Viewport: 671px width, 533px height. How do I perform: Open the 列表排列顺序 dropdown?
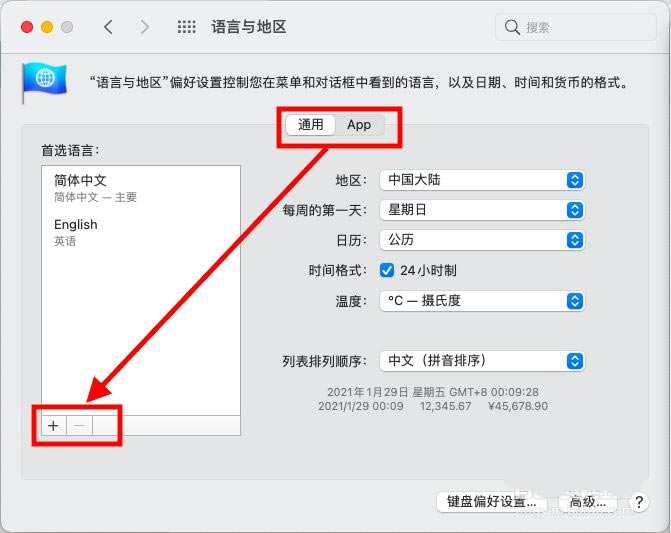482,361
